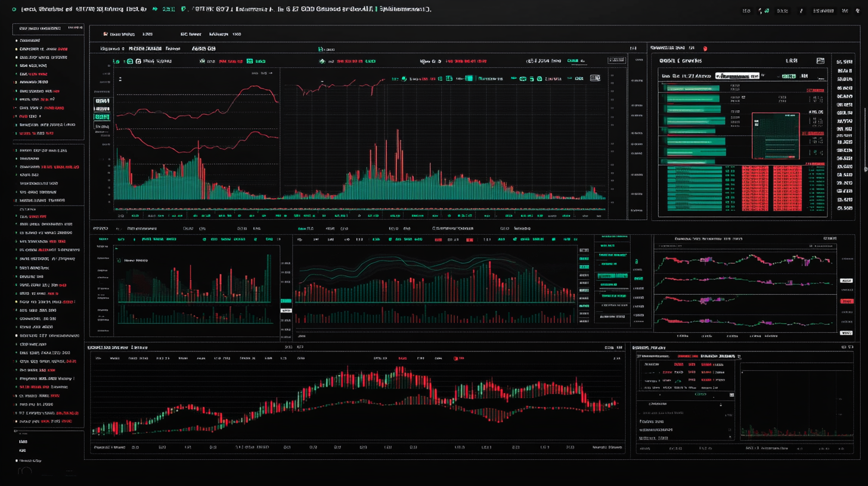Click the white highlighted field in order-book header

pyautogui.click(x=737, y=76)
